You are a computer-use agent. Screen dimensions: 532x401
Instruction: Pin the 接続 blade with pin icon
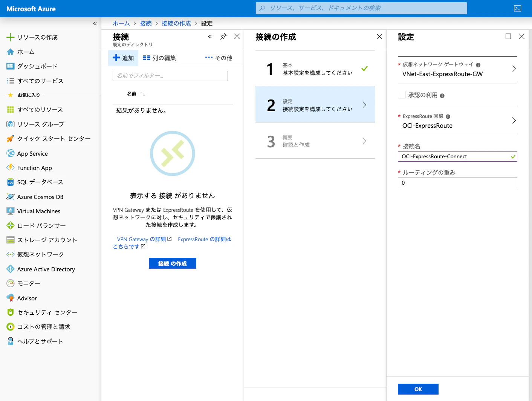[x=223, y=37]
